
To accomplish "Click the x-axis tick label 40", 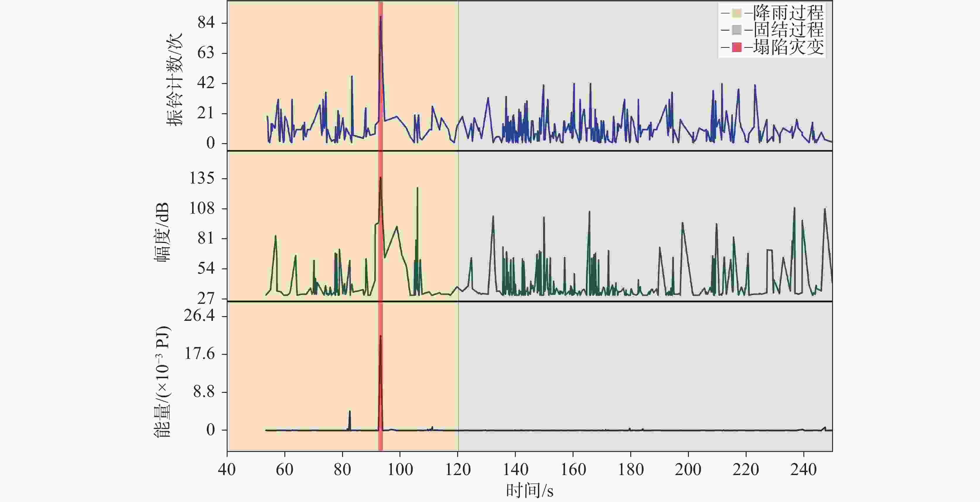I will click(227, 470).
